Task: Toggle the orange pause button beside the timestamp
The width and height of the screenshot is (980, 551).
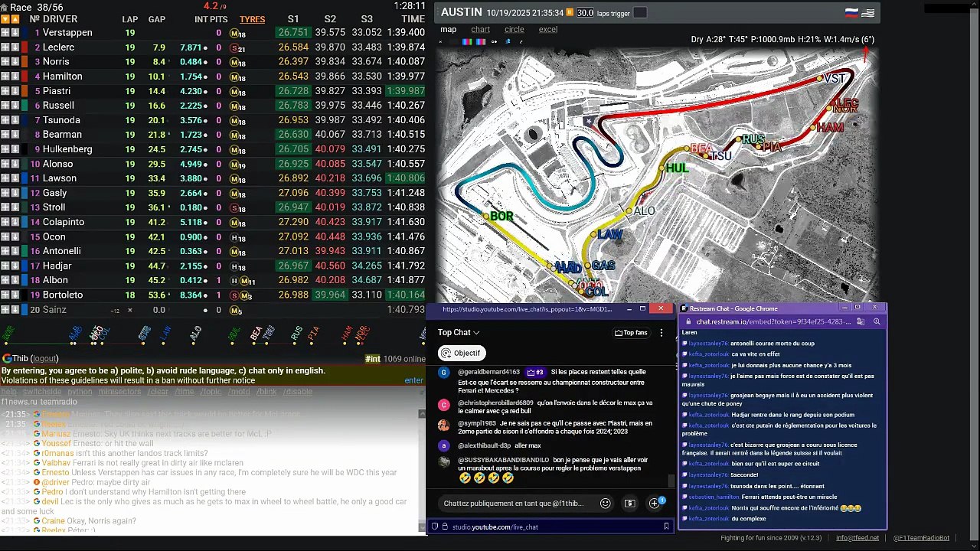Action: coord(570,13)
